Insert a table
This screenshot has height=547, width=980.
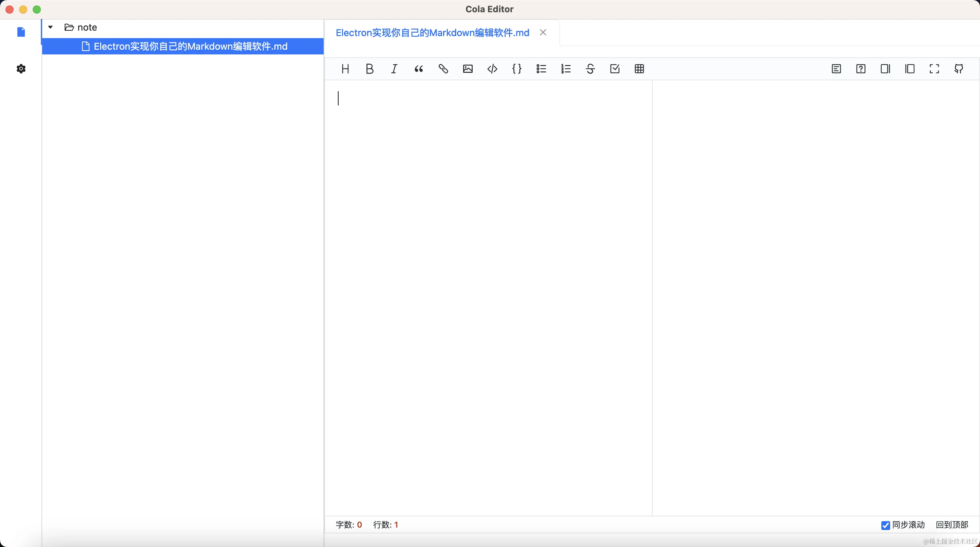tap(639, 69)
